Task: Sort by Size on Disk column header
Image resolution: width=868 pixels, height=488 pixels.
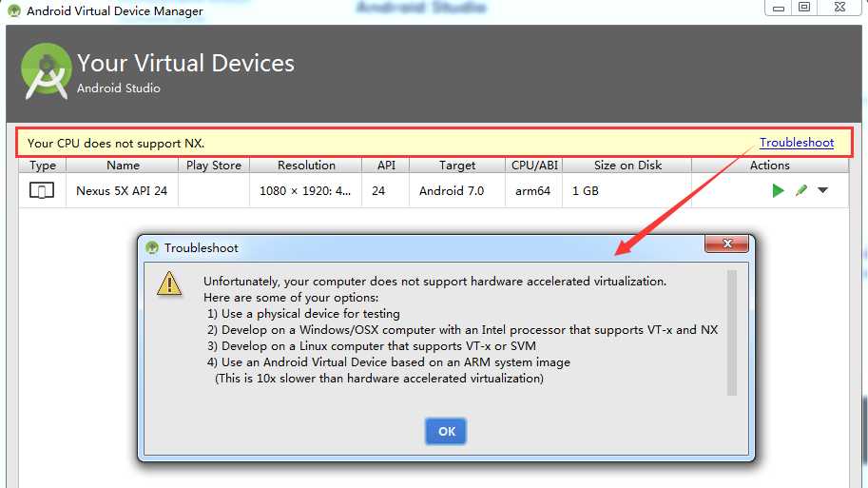Action: 627,166
